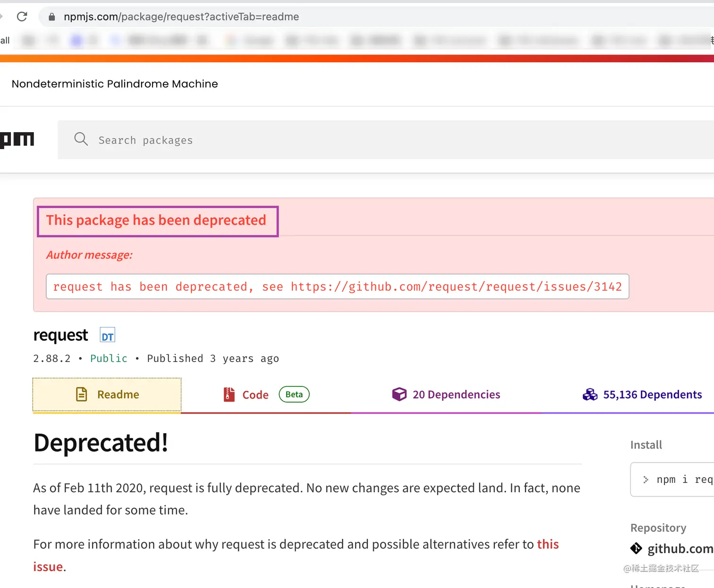This screenshot has height=588, width=714.
Task: Click the Readme document icon
Action: pyautogui.click(x=82, y=395)
